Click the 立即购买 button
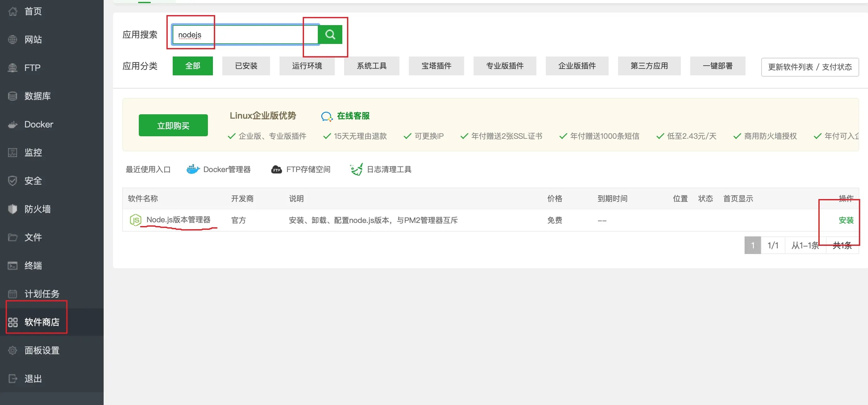This screenshot has height=405, width=868. [173, 125]
